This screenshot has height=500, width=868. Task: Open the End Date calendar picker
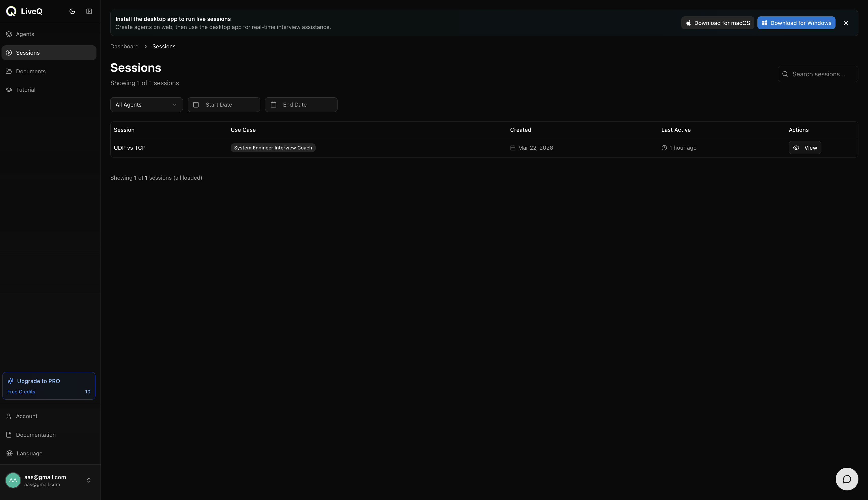coord(301,105)
